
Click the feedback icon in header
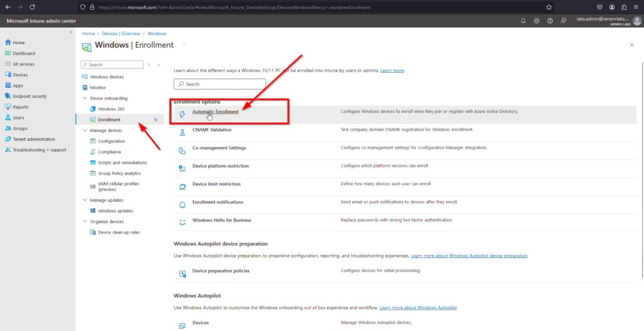[x=563, y=21]
